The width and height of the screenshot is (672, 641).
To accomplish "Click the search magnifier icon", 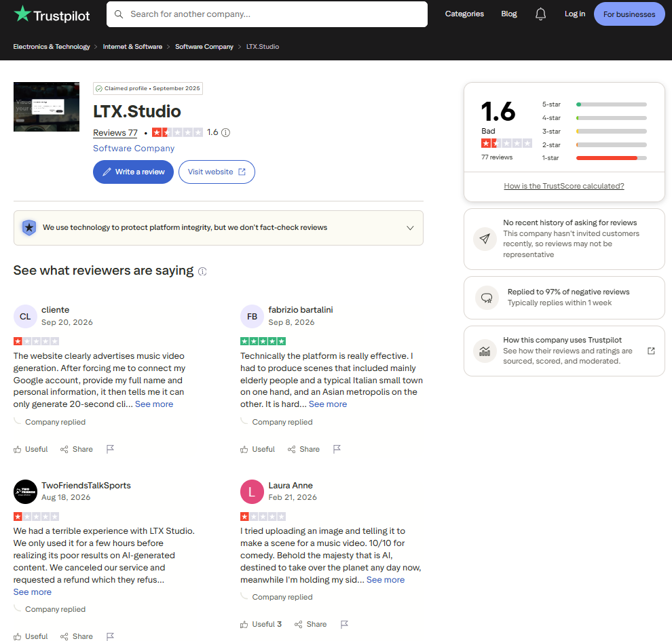I will coord(119,14).
